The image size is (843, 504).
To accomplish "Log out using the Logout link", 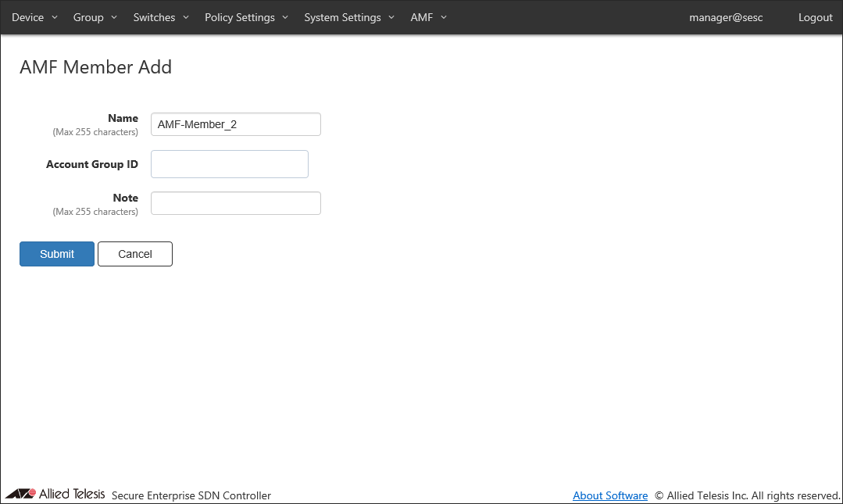I will (x=815, y=17).
